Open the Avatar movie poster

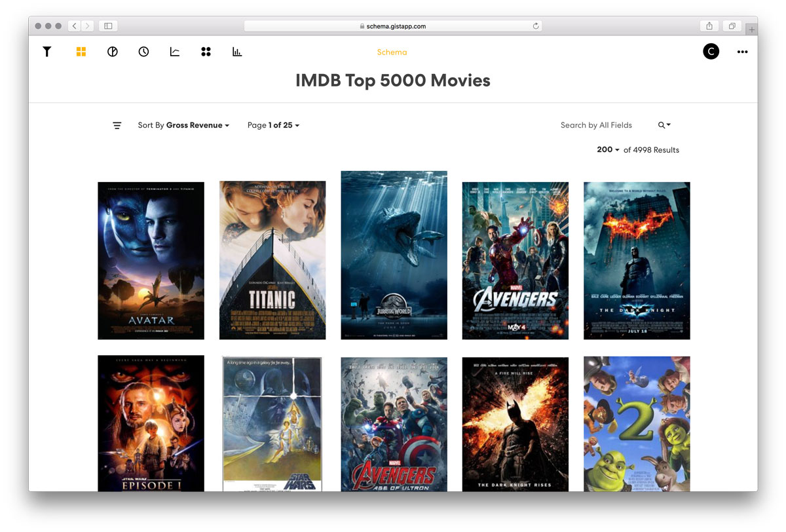pos(151,261)
